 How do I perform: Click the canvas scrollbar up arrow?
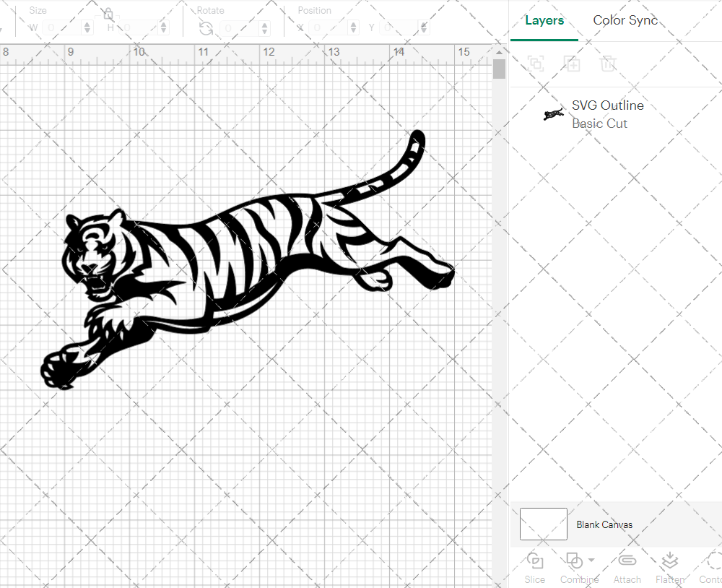[499, 51]
